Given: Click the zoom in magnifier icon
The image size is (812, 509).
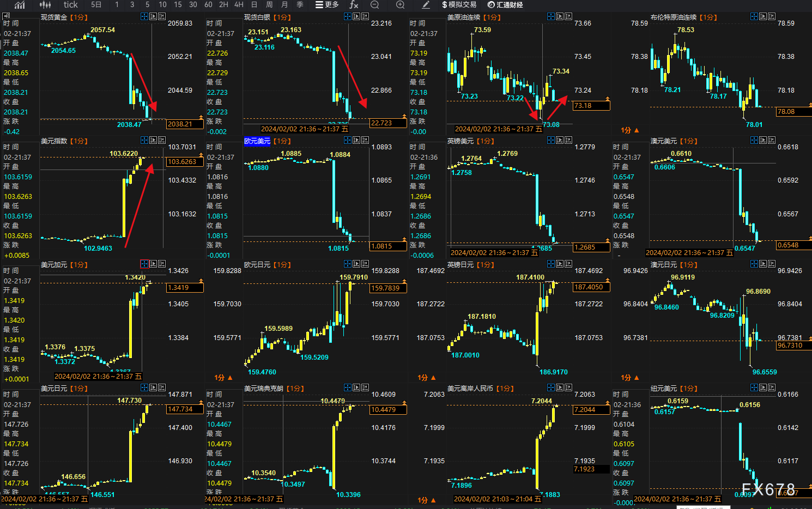Looking at the screenshot, I should [x=400, y=5].
